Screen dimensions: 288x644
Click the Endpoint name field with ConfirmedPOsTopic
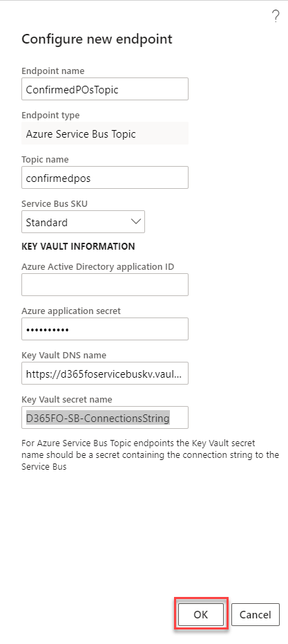point(105,89)
